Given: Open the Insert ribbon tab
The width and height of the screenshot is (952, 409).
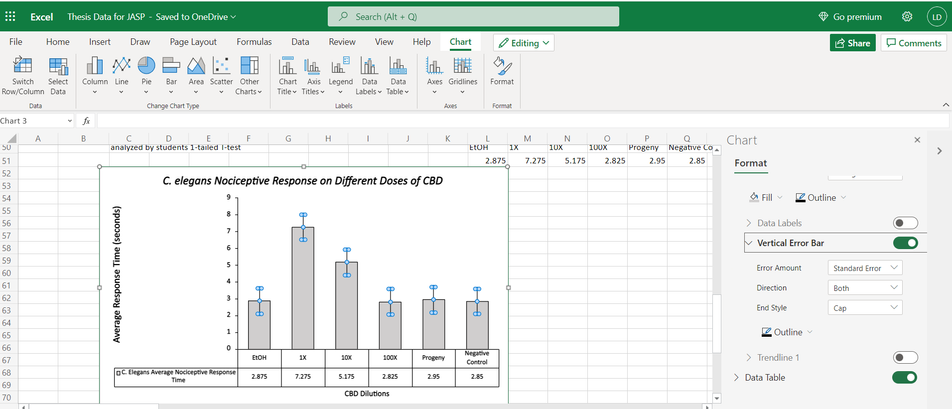Looking at the screenshot, I should click(x=100, y=42).
